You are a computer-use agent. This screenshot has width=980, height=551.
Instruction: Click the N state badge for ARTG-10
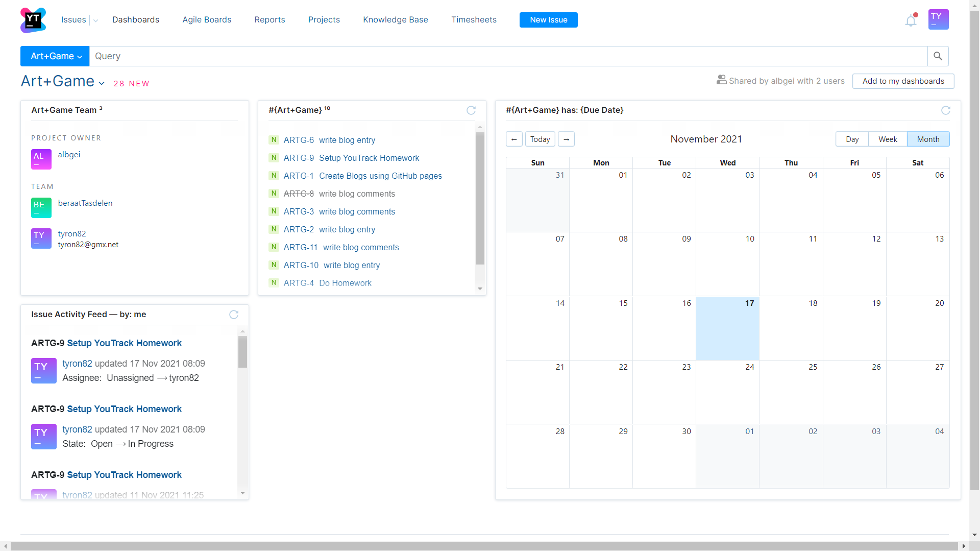(274, 265)
